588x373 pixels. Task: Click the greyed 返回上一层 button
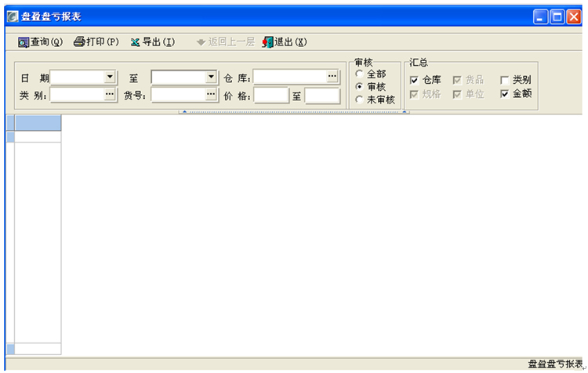pos(226,42)
